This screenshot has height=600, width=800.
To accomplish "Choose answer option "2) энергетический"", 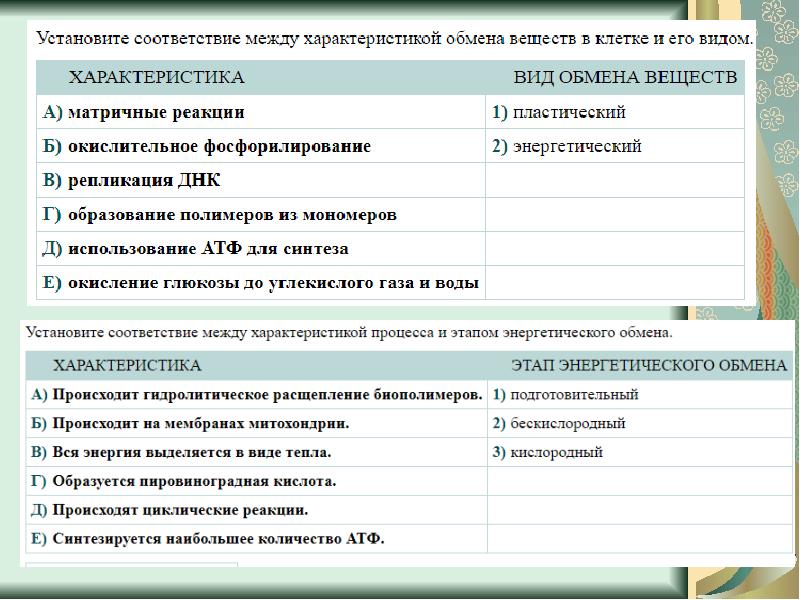I will [x=566, y=147].
